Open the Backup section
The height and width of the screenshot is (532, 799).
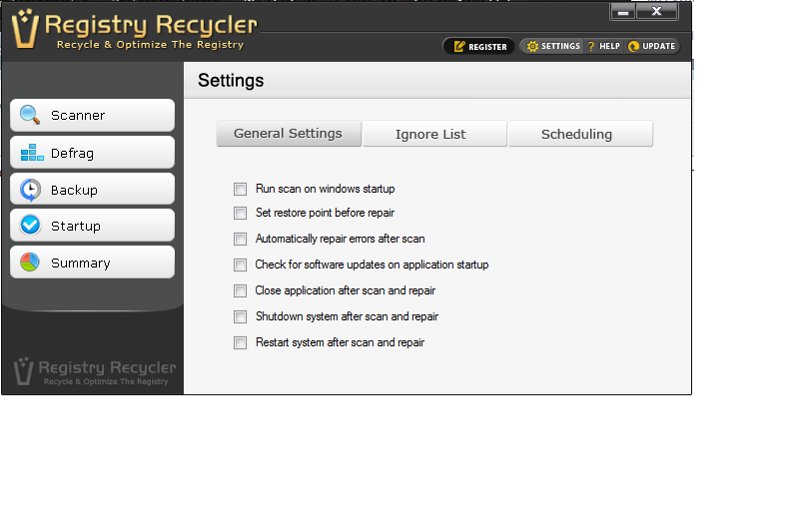point(92,189)
